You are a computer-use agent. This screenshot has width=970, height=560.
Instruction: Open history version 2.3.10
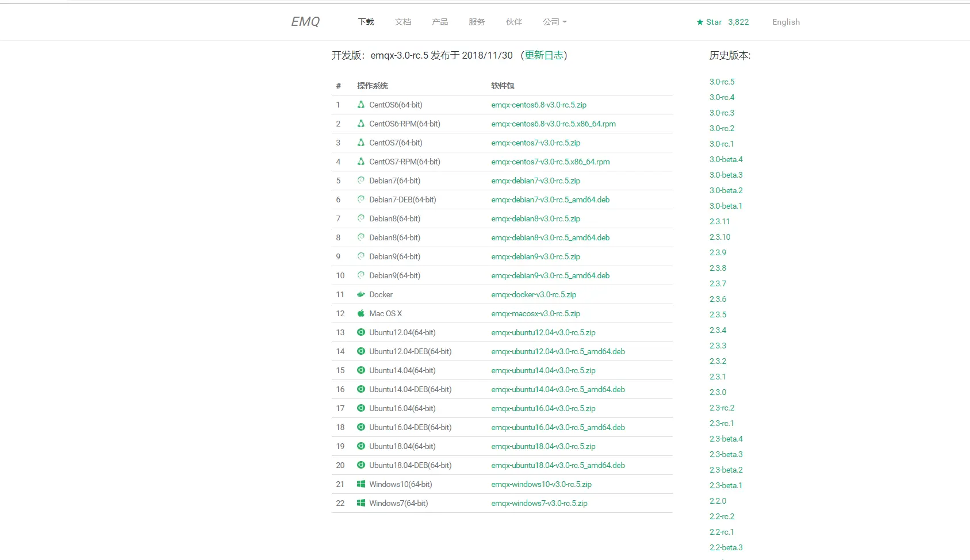(x=720, y=237)
